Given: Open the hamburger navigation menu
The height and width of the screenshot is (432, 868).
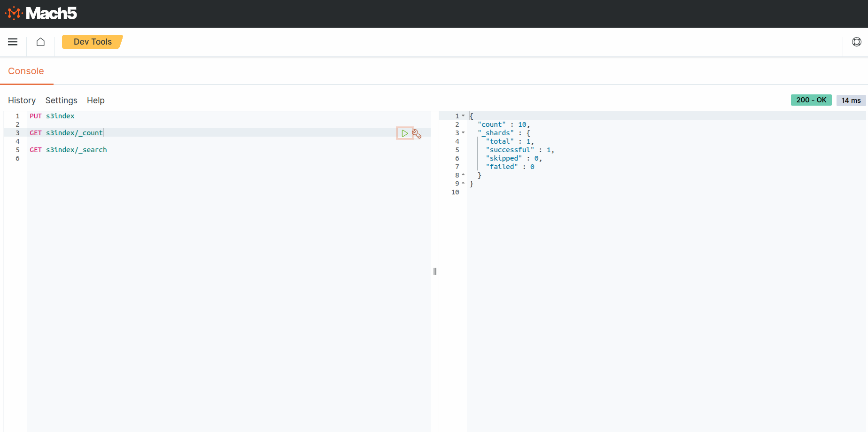Looking at the screenshot, I should coord(13,42).
